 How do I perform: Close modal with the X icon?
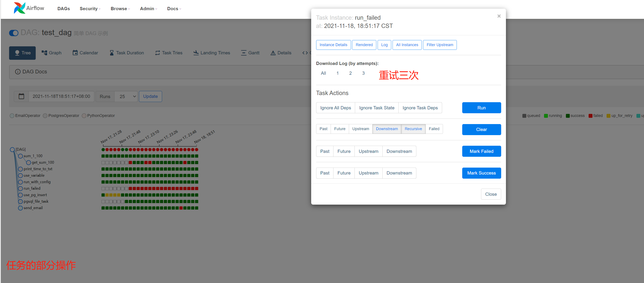pos(499,16)
